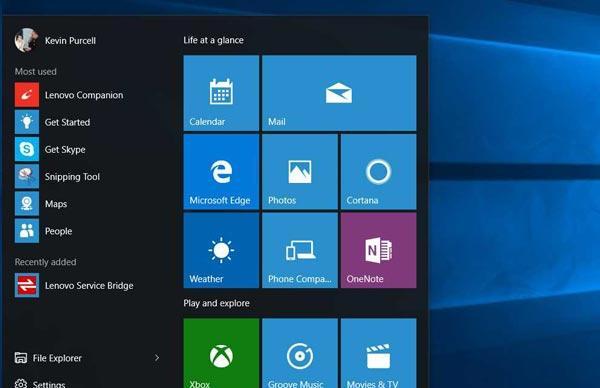The image size is (600, 388).
Task: Open account menu via Kevin Purcell name
Action: click(x=70, y=41)
